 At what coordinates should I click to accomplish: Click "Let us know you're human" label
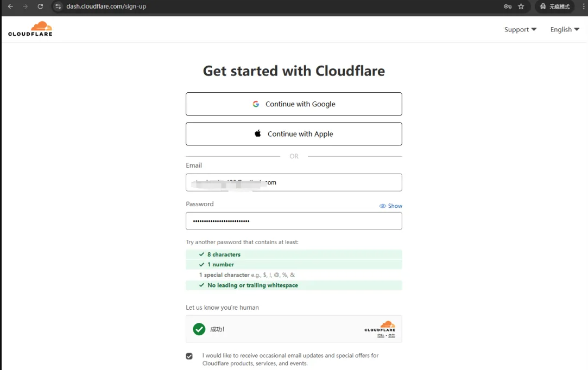[223, 308]
